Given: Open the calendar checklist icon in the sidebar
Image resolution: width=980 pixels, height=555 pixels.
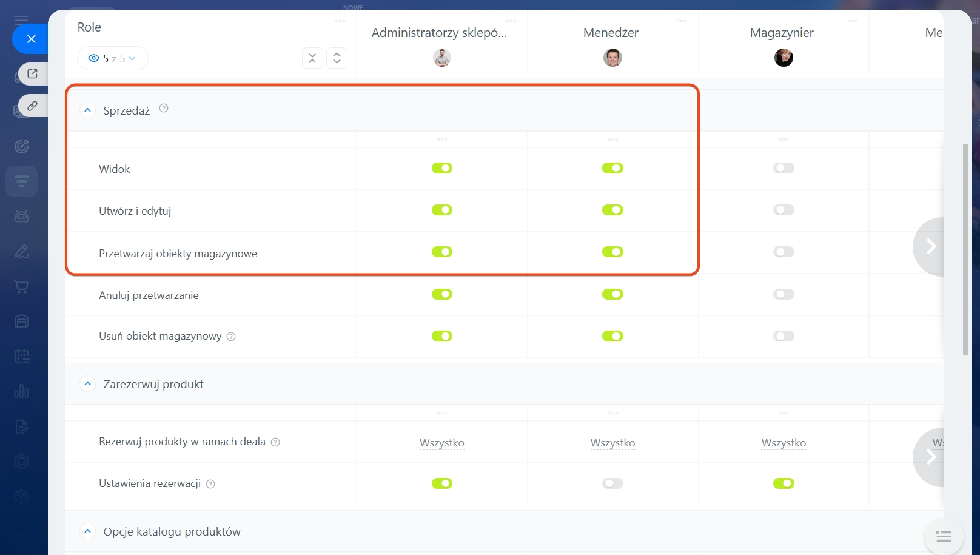Looking at the screenshot, I should [x=22, y=356].
